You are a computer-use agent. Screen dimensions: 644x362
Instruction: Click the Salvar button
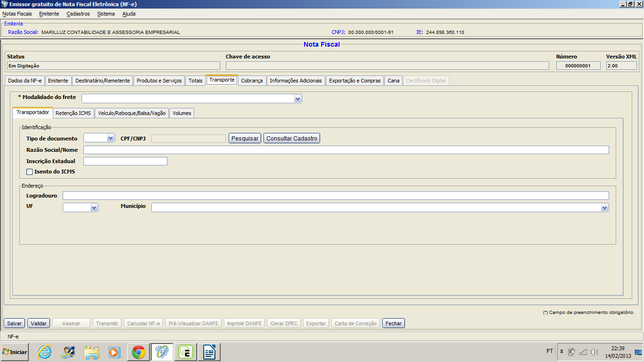(x=14, y=323)
